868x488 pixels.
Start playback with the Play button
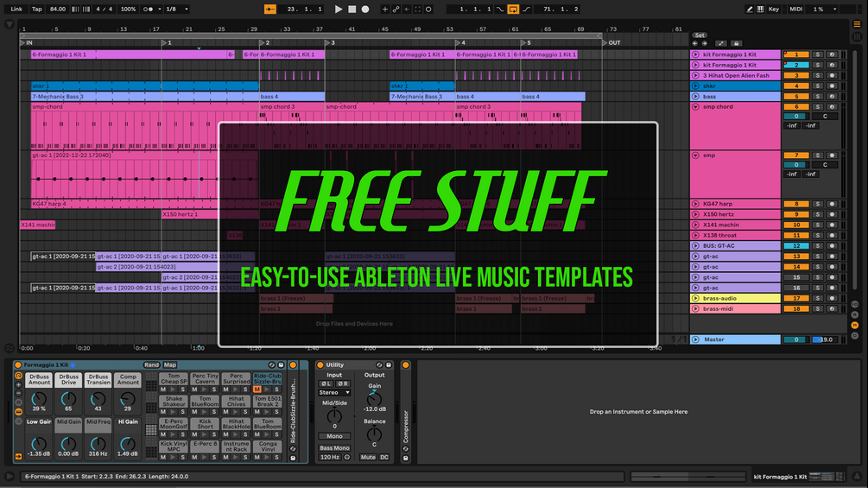point(339,9)
